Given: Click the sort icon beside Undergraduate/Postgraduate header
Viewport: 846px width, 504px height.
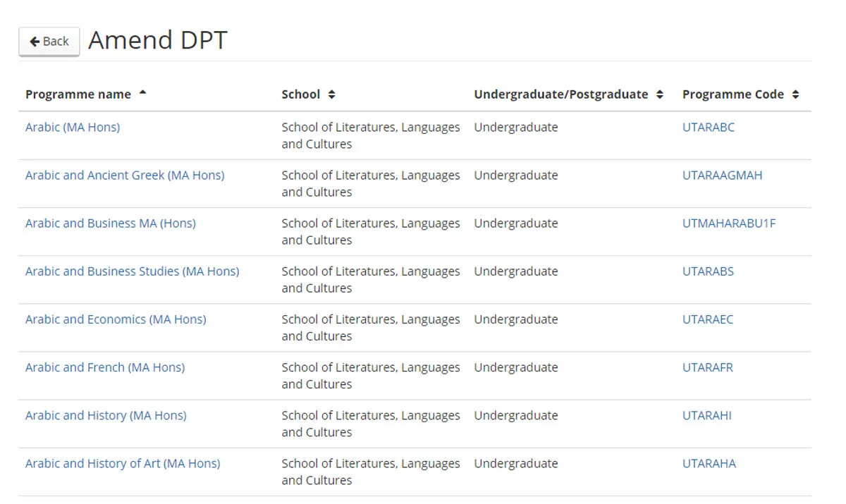Looking at the screenshot, I should coord(660,94).
